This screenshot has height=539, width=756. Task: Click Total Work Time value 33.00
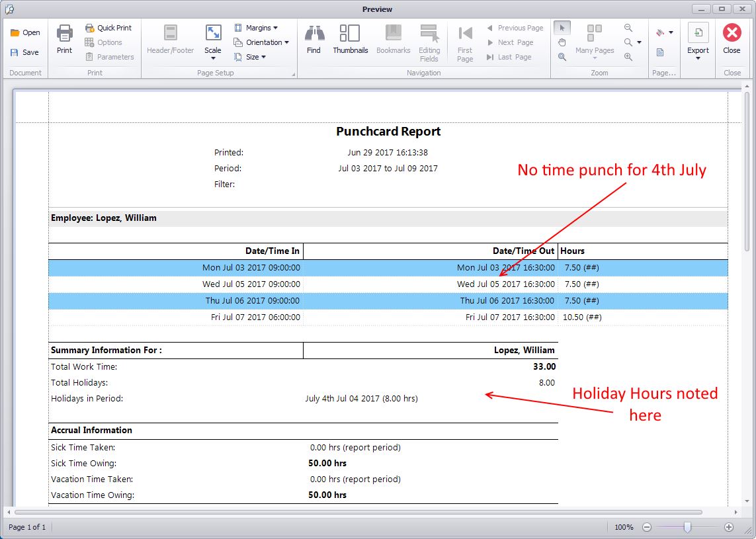[544, 366]
